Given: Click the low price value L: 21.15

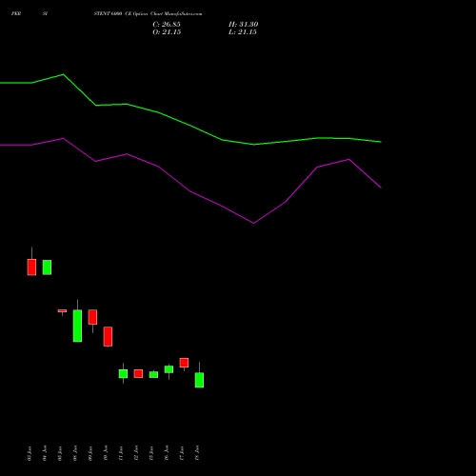Looking at the screenshot, I should [x=243, y=32].
